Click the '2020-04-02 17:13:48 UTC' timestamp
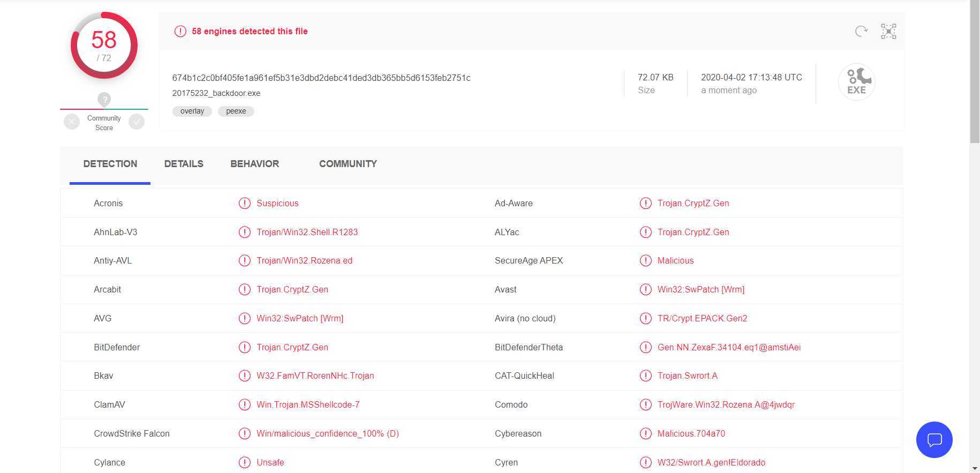The width and height of the screenshot is (980, 473). coord(751,77)
